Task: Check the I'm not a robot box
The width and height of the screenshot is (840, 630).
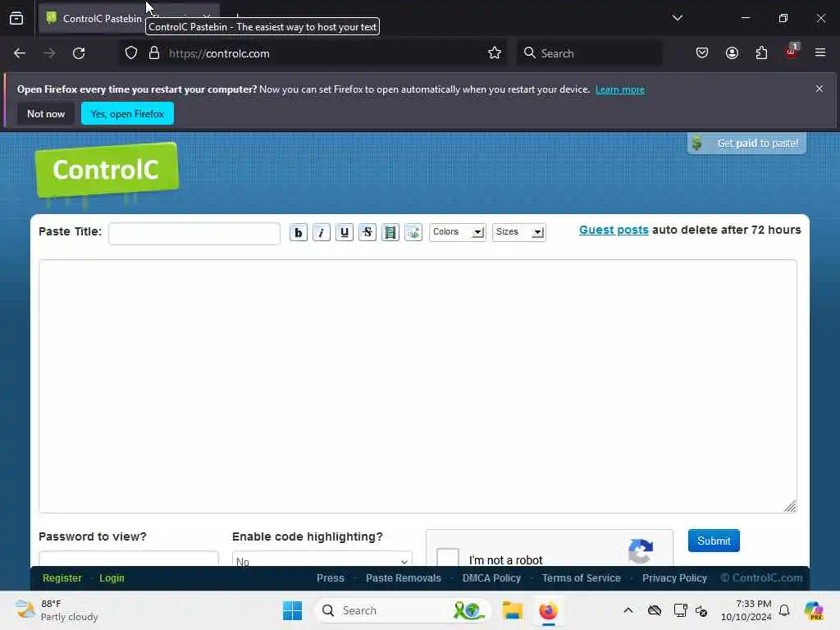Action: pos(448,558)
